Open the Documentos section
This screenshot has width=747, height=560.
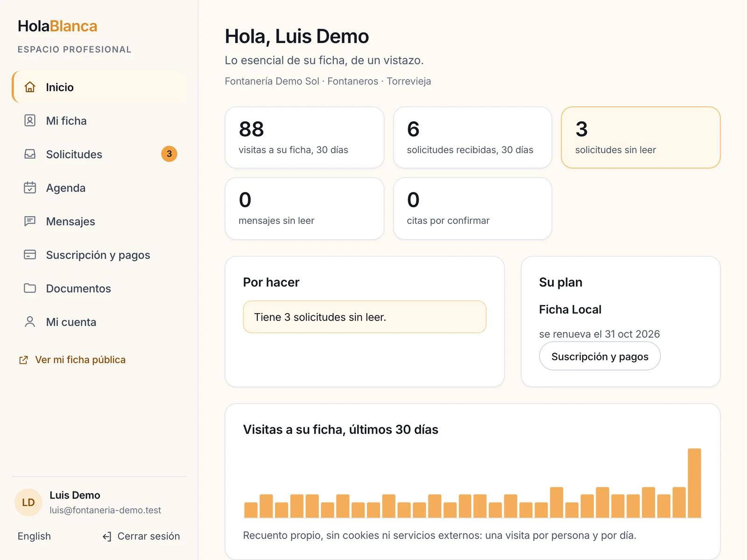[99, 289]
